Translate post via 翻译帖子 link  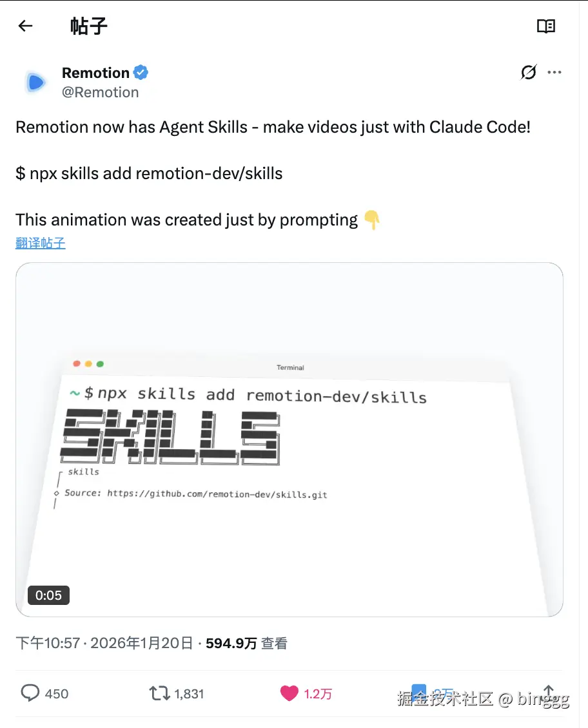[41, 243]
